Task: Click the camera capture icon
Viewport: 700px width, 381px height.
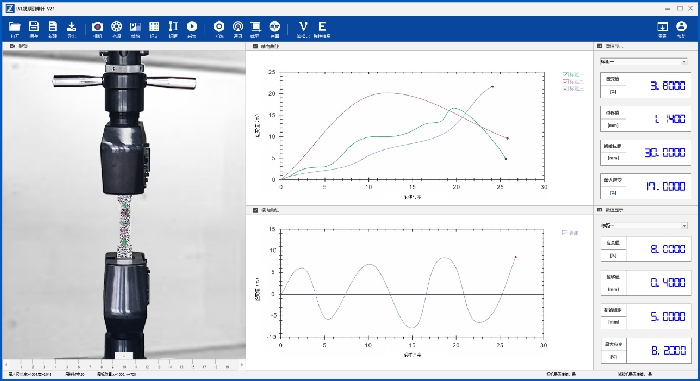Action: 97,29
